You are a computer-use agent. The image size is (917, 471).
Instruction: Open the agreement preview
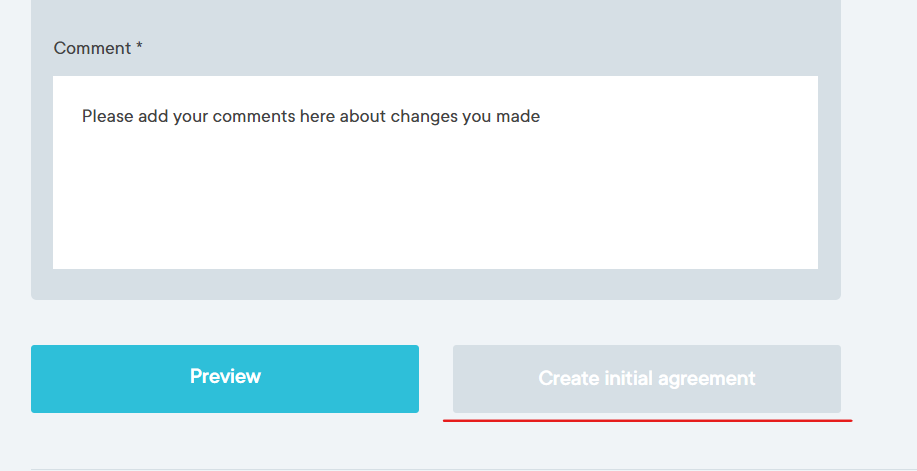(x=225, y=378)
